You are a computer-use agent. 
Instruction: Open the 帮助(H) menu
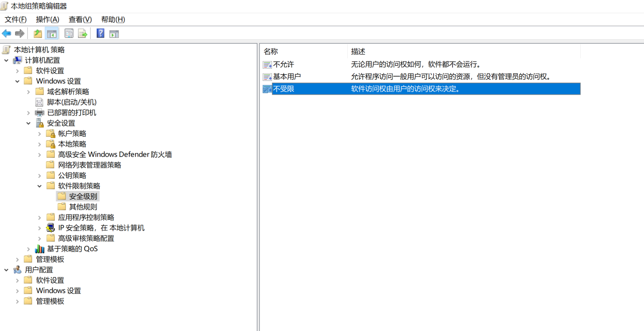(x=113, y=19)
